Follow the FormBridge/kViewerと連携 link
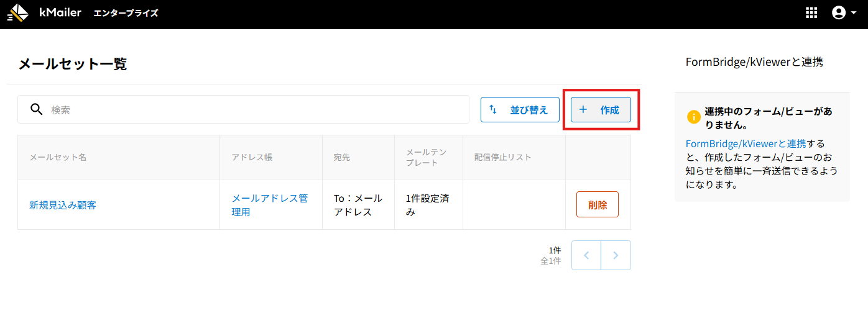This screenshot has width=868, height=313. tap(746, 144)
